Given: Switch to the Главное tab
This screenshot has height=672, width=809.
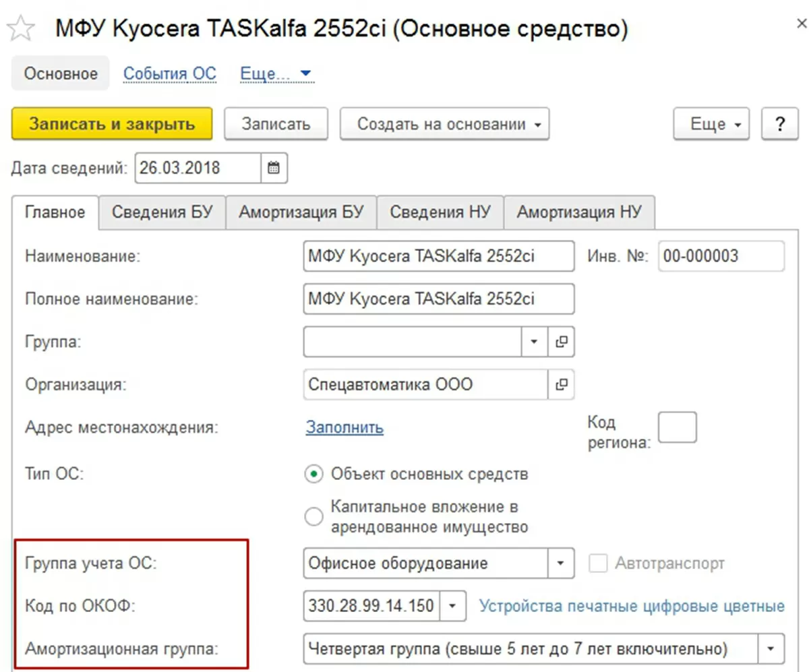Looking at the screenshot, I should [55, 212].
